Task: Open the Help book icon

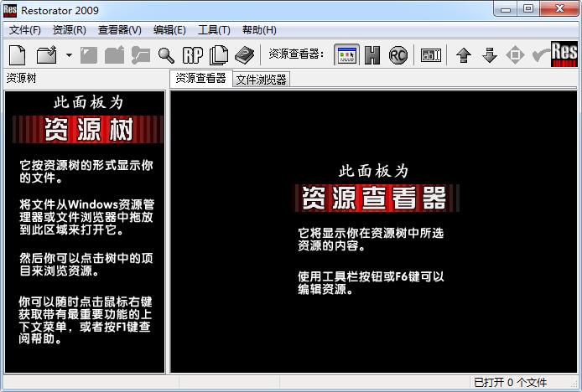Action: click(x=245, y=55)
